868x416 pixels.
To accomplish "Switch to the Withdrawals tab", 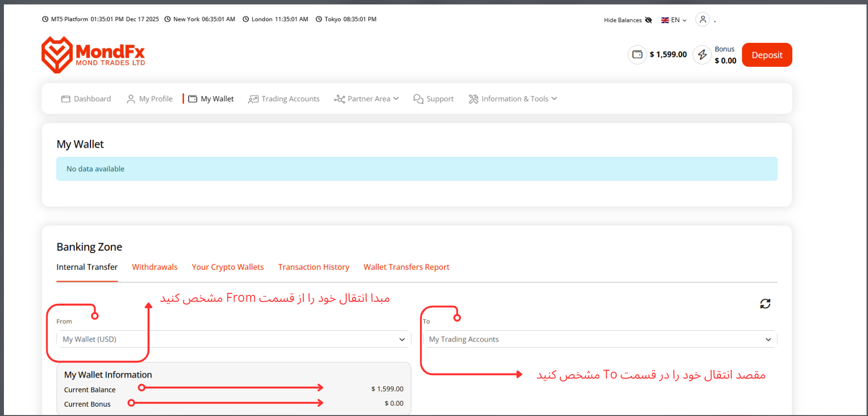I will click(154, 267).
